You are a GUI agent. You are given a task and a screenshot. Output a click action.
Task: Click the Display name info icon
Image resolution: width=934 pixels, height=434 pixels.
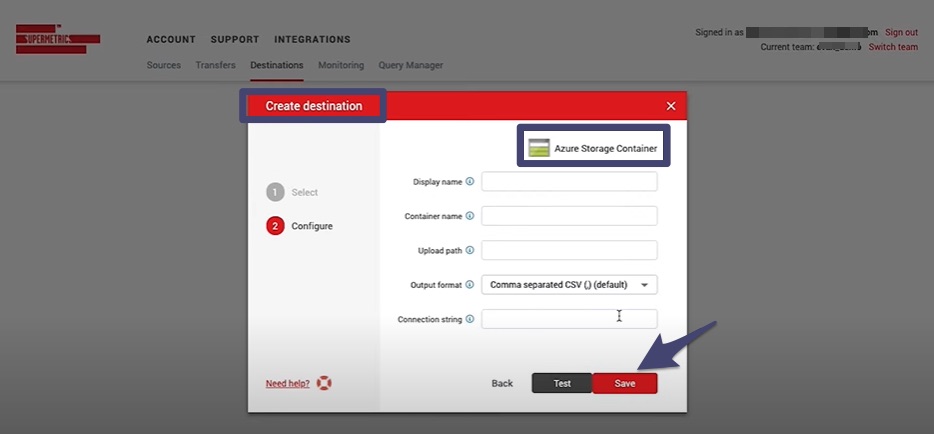coord(469,182)
